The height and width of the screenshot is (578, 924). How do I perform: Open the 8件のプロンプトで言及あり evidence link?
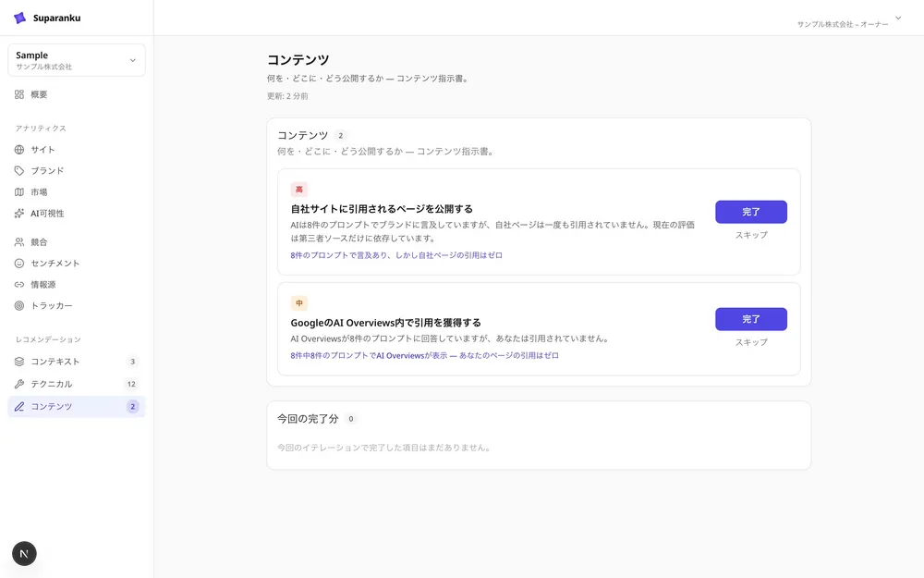396,255
